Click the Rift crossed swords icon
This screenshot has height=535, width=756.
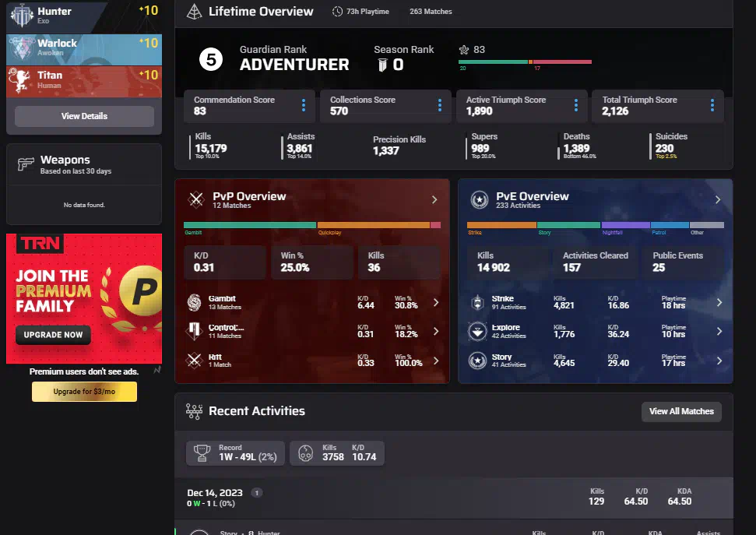point(195,360)
